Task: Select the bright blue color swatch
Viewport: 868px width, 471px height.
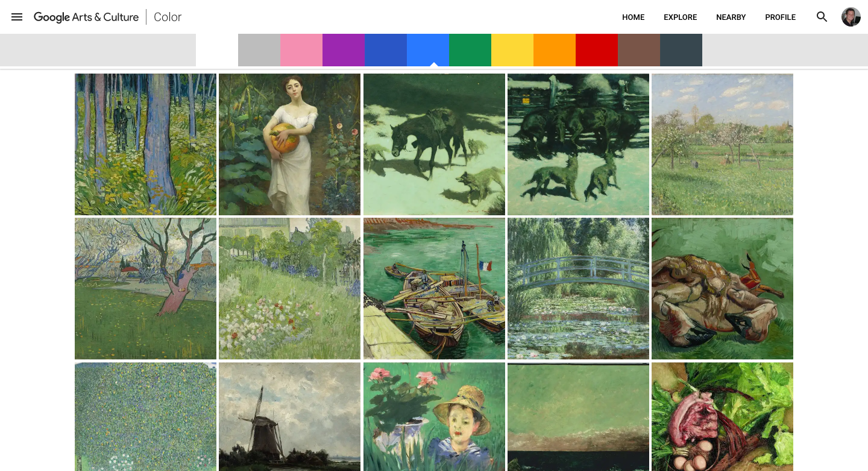Action: click(428, 50)
